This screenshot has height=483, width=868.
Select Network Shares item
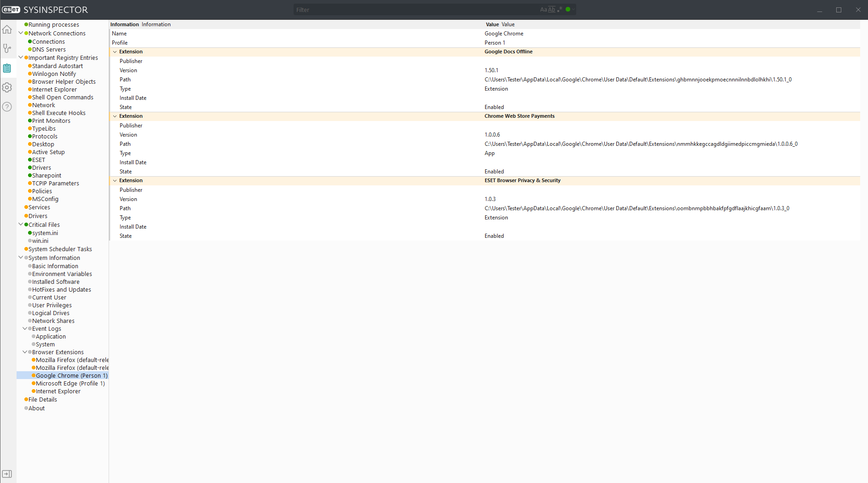(53, 321)
